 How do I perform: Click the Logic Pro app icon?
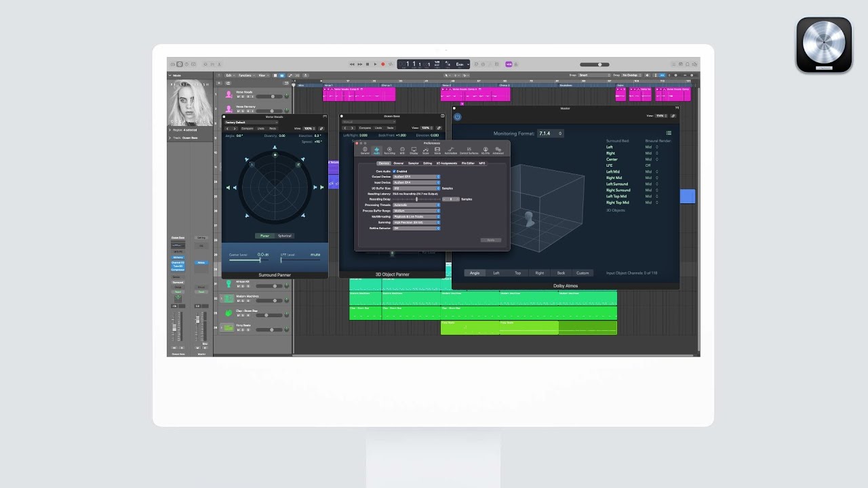(824, 45)
